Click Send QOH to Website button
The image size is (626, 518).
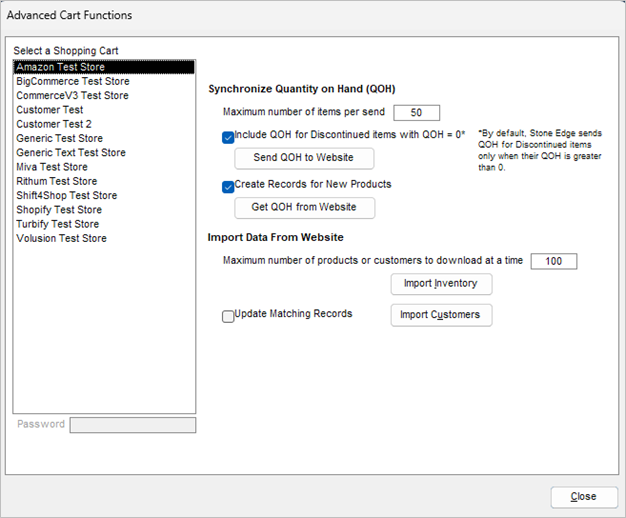click(x=304, y=158)
